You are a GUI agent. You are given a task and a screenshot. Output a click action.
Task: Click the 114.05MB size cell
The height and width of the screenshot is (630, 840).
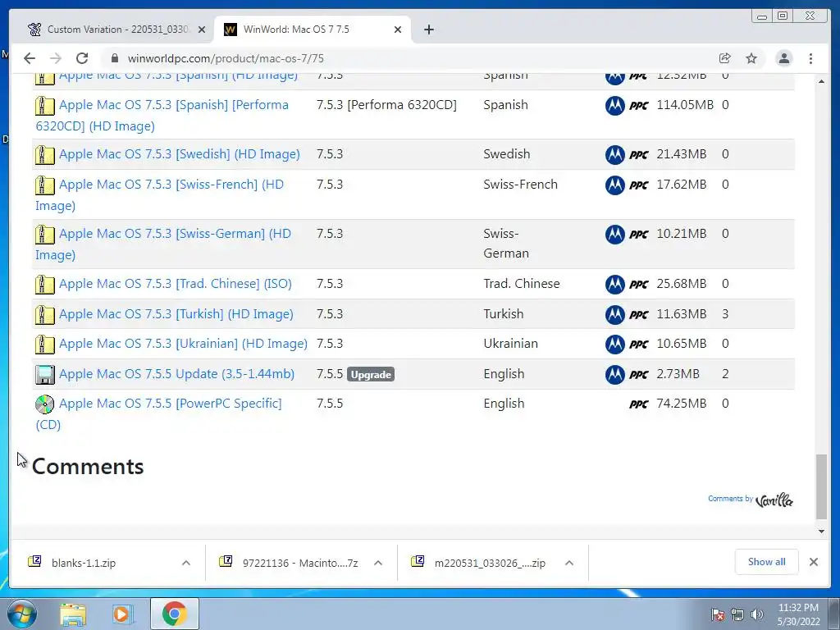(x=685, y=105)
